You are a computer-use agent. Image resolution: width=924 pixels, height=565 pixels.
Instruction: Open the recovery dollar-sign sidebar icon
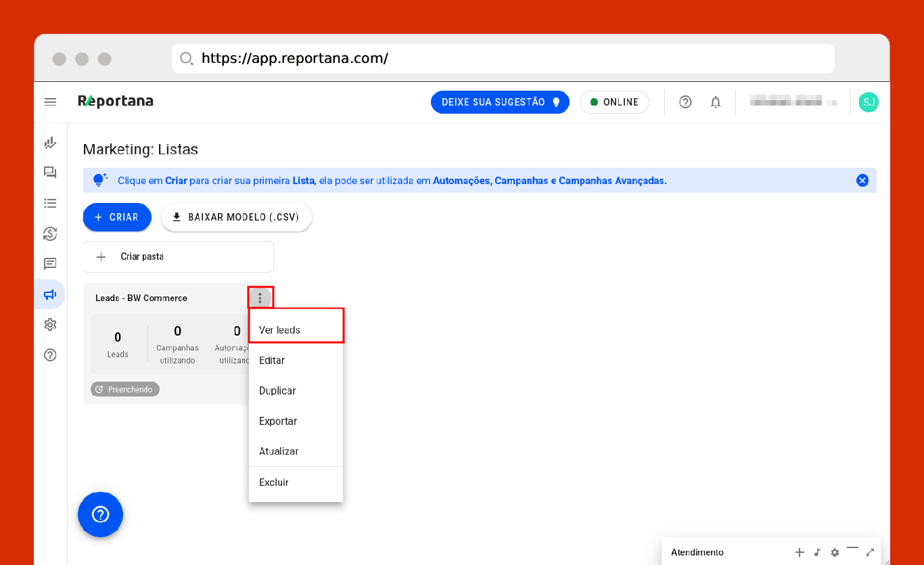(x=50, y=234)
